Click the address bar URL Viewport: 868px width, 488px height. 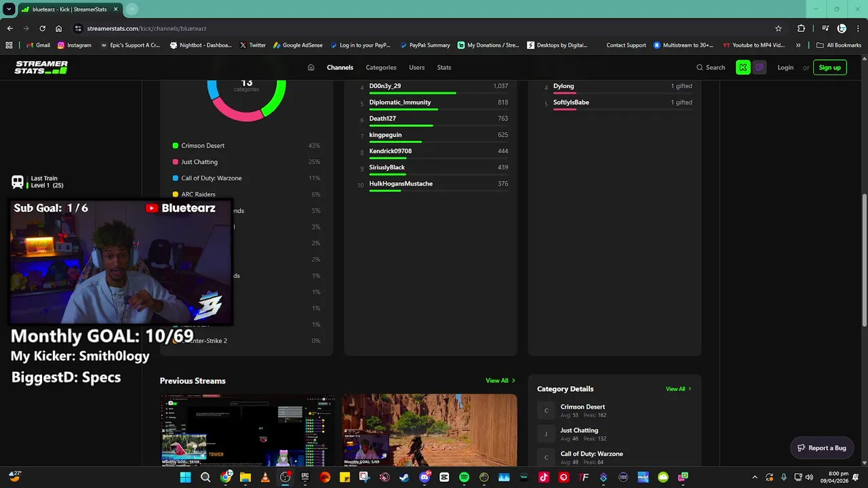pyautogui.click(x=147, y=28)
